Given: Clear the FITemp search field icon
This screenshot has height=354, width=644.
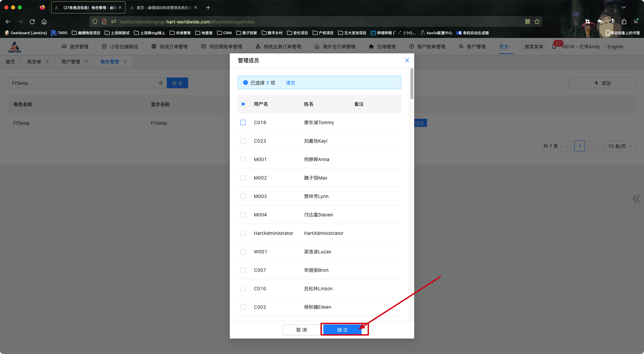Looking at the screenshot, I should click(x=161, y=83).
